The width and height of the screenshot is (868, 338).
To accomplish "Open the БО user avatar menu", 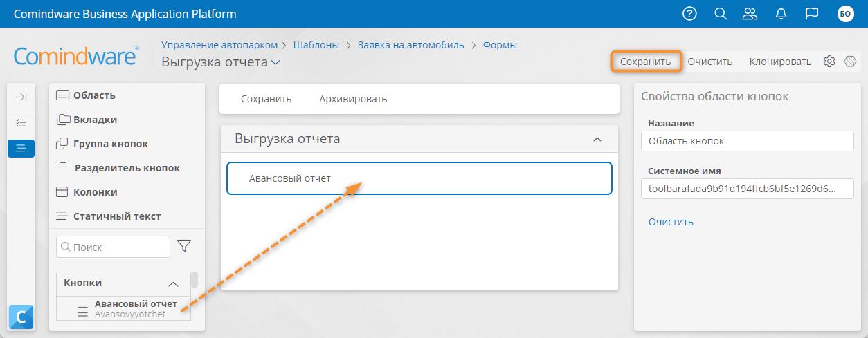I will point(845,14).
